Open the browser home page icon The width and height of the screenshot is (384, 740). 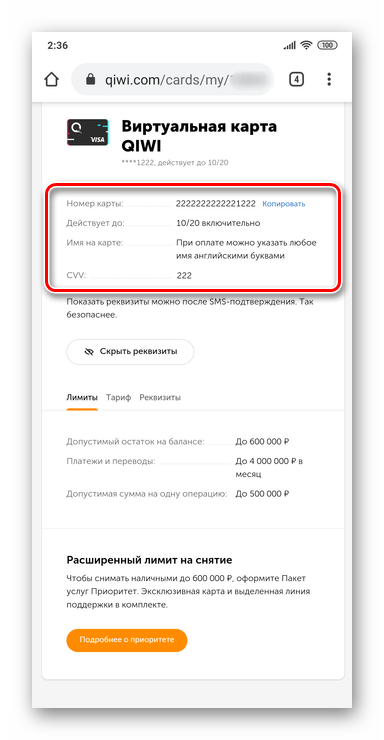coord(51,79)
